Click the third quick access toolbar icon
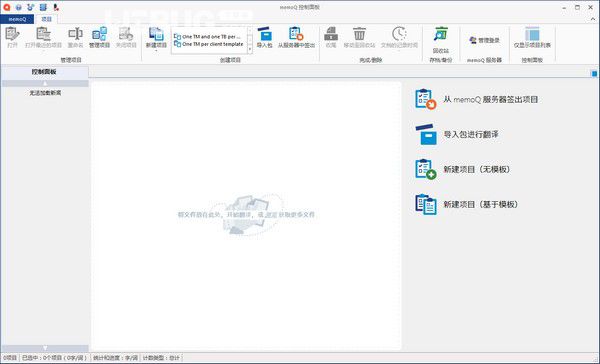Image resolution: width=600 pixels, height=364 pixels. [31, 7]
